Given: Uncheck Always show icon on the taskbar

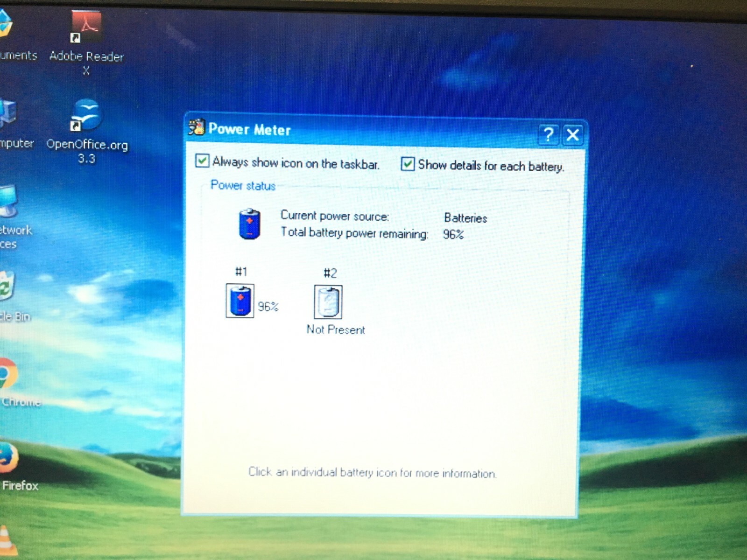Looking at the screenshot, I should tap(202, 161).
